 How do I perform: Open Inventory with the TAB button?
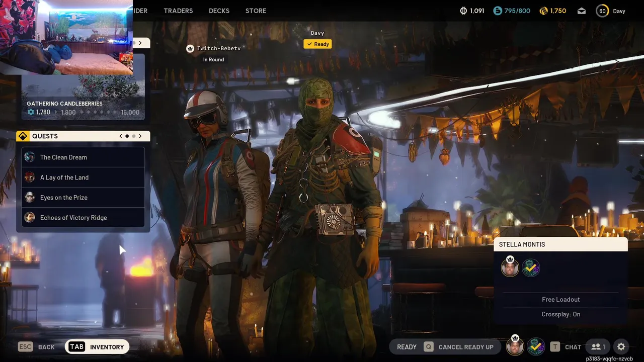coord(97,347)
